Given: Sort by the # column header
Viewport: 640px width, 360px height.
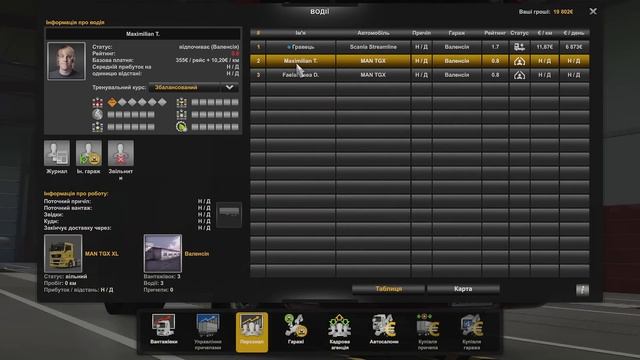Looking at the screenshot, I should click(258, 33).
